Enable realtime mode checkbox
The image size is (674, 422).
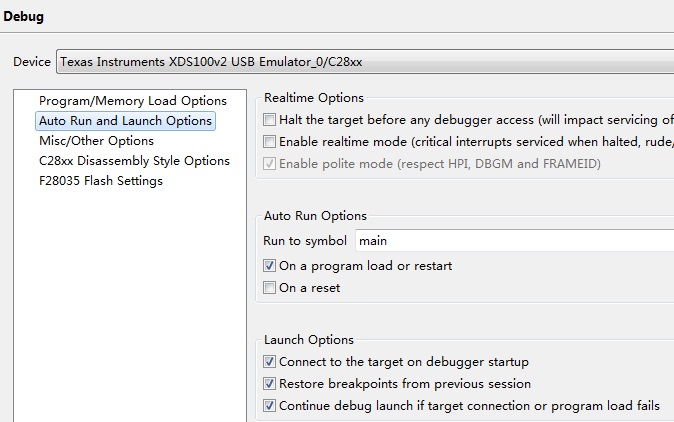(x=270, y=142)
